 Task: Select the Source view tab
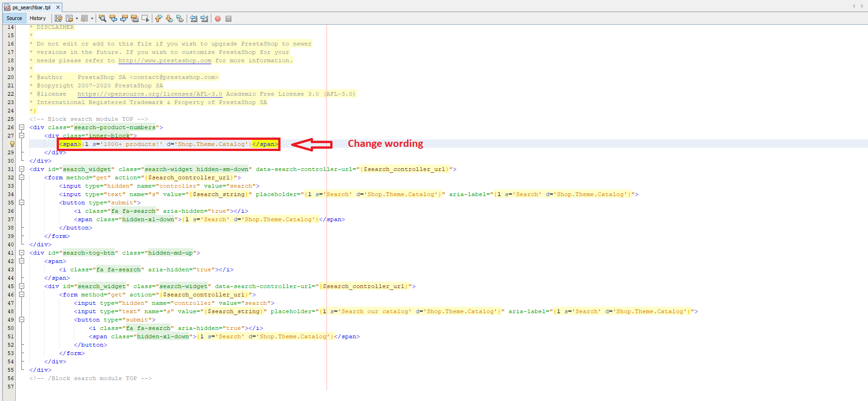coord(14,18)
